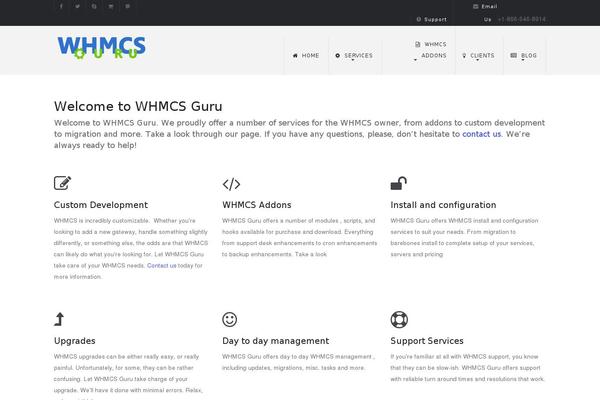The image size is (600, 400).
Task: Open the Email Us link
Action: coord(485,13)
